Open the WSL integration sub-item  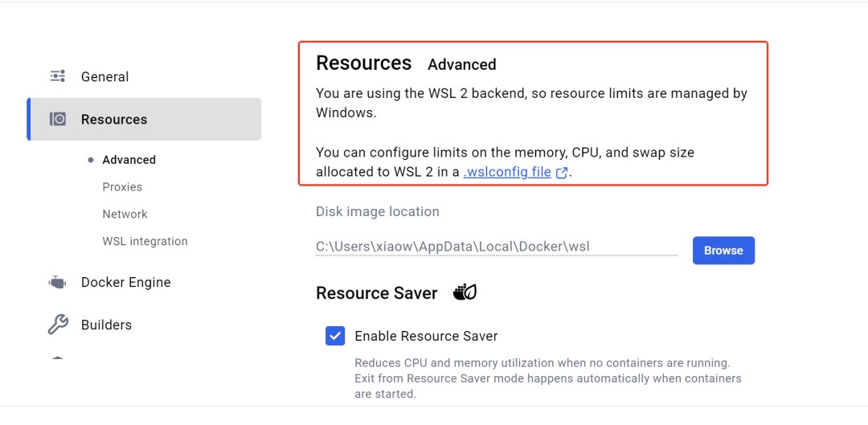click(x=145, y=241)
